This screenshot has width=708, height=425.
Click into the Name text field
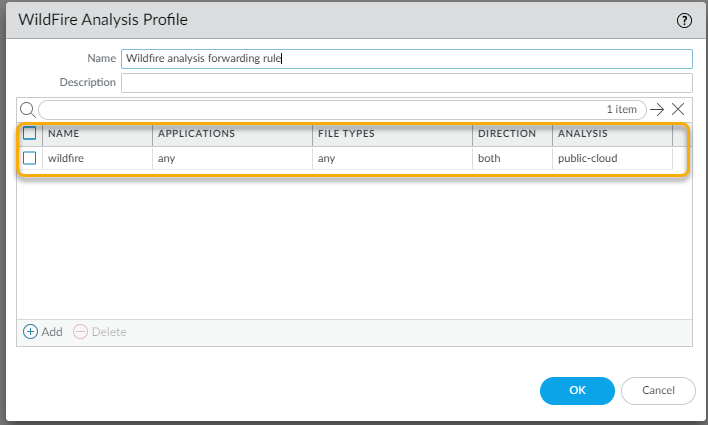coord(406,59)
